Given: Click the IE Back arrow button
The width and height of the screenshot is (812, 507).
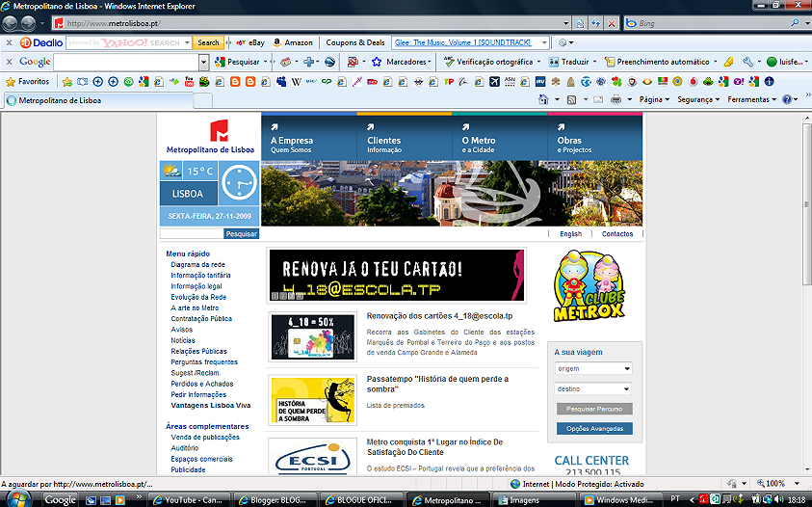Looking at the screenshot, I should click(10, 23).
